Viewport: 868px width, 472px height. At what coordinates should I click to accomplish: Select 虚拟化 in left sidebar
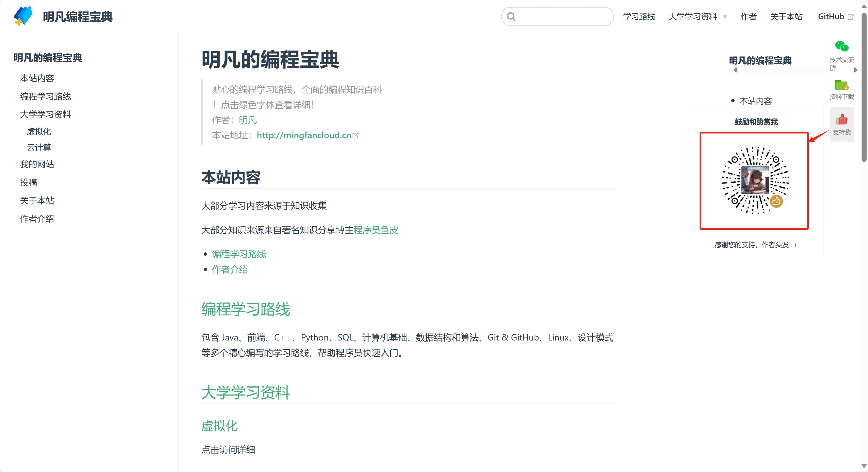[x=39, y=131]
